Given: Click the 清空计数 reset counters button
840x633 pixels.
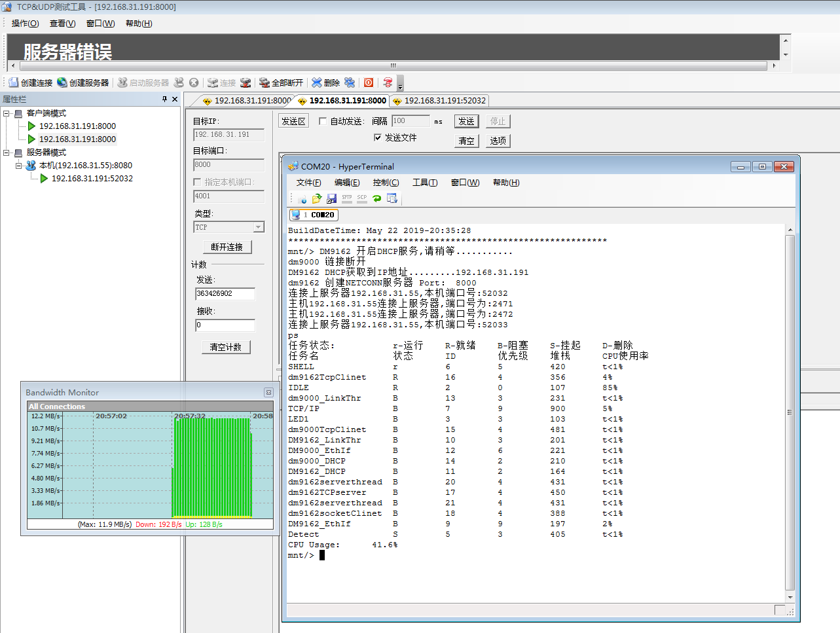Looking at the screenshot, I should click(x=226, y=347).
